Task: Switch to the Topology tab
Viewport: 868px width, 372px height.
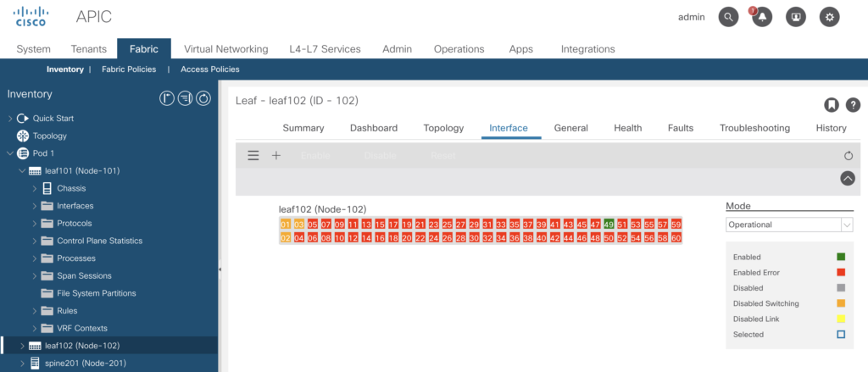Action: pyautogui.click(x=443, y=128)
